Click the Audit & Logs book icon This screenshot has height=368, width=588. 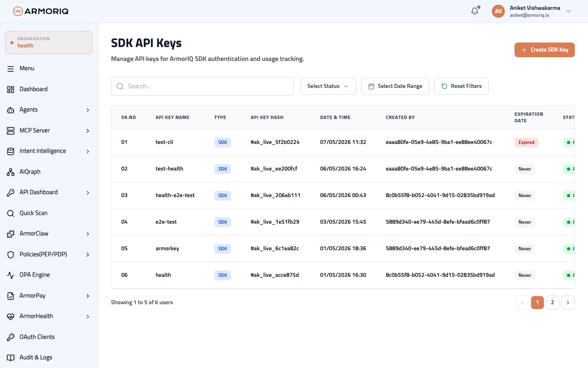[x=11, y=358]
